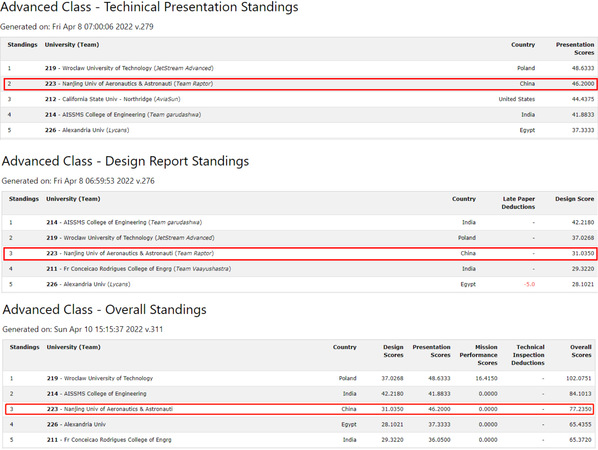Image resolution: width=598 pixels, height=450 pixels.
Task: Click the score 44.4375
Action: (x=583, y=99)
